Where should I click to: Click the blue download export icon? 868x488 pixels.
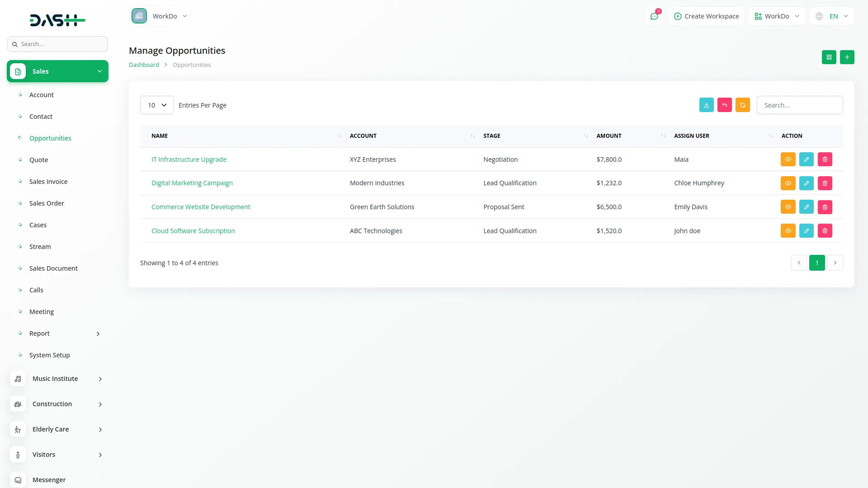tap(706, 105)
